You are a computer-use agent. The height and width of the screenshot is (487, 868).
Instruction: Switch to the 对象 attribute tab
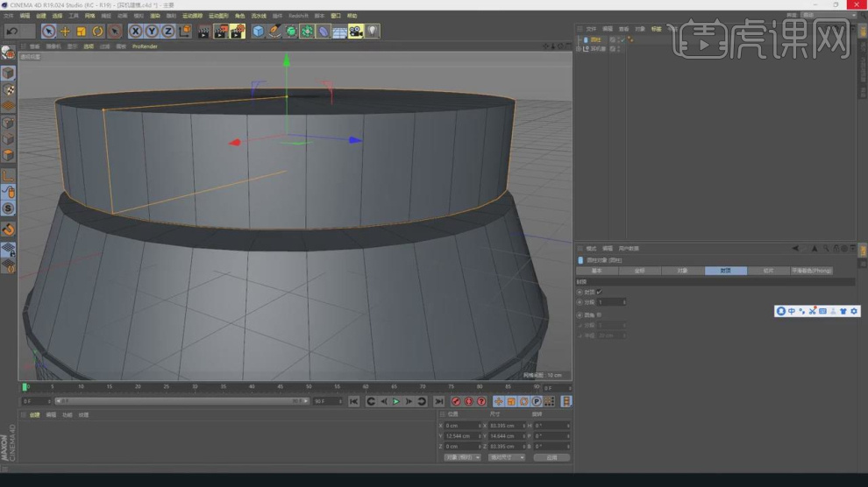pos(682,271)
